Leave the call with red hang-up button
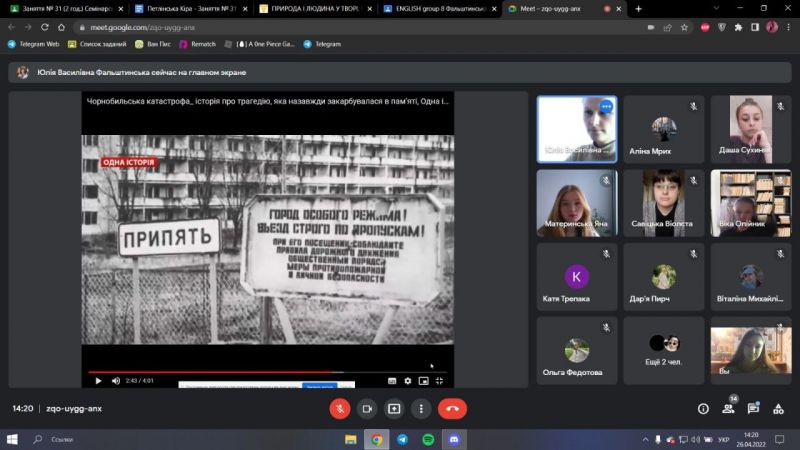Screen dimensions: 800x450 click(x=452, y=409)
